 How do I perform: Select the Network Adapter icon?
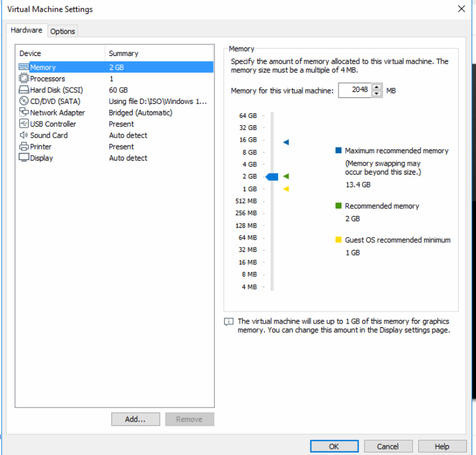[24, 112]
